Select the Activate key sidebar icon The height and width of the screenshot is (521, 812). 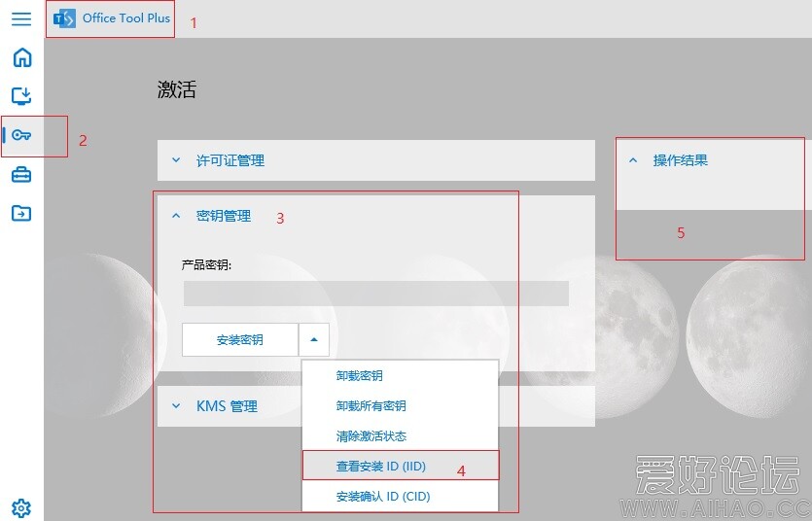(x=21, y=135)
